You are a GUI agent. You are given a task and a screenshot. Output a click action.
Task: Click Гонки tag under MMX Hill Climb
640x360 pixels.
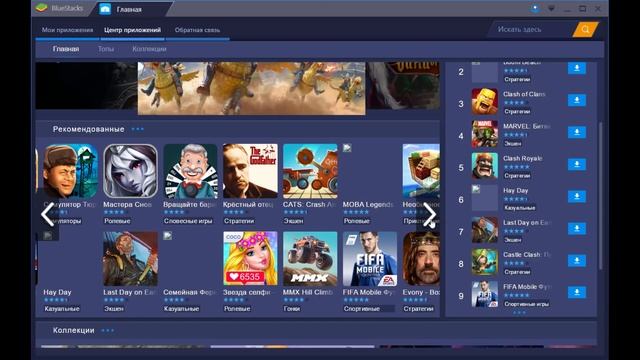(x=292, y=309)
